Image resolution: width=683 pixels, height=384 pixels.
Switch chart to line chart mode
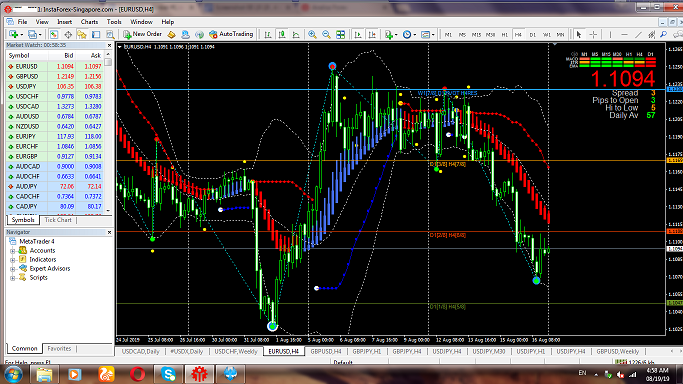point(296,34)
